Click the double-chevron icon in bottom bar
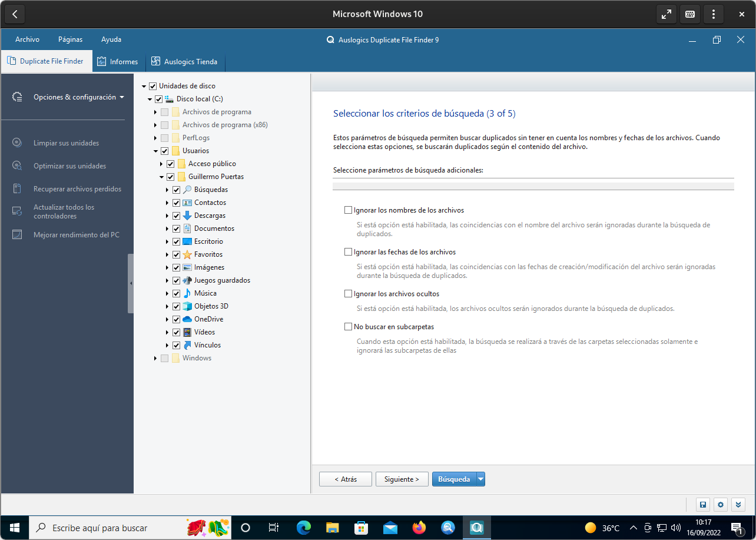Screen dimensions: 756x540 pyautogui.click(x=739, y=505)
